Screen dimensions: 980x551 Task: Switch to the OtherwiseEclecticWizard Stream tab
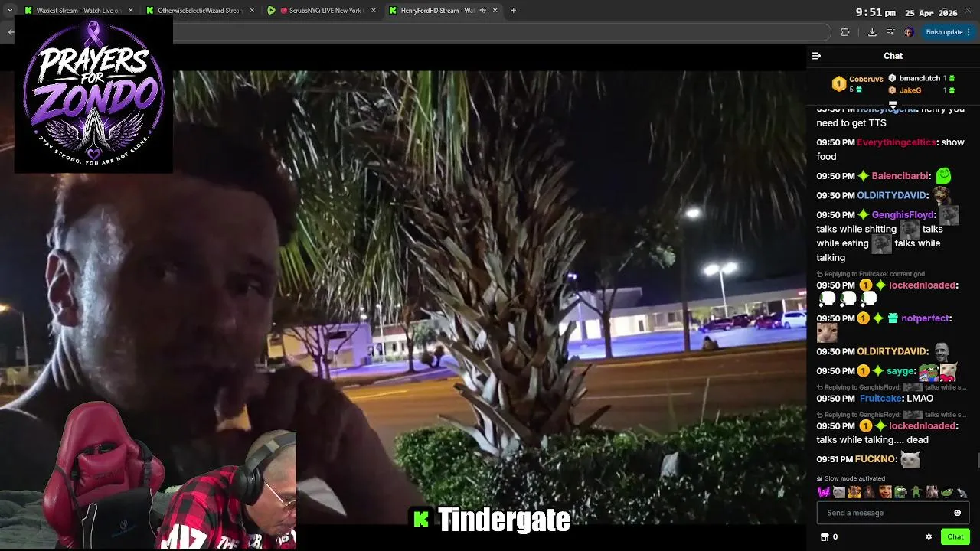click(200, 11)
